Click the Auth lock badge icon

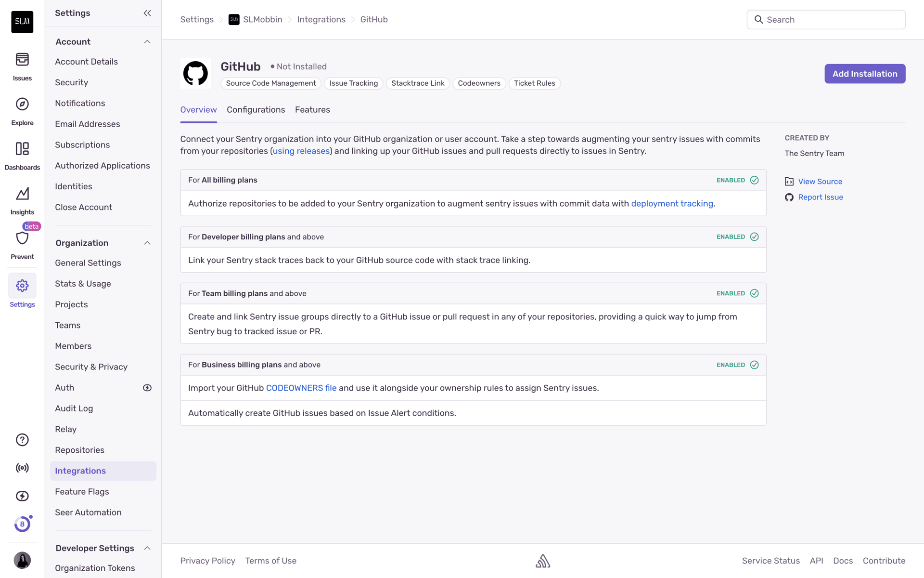147,388
